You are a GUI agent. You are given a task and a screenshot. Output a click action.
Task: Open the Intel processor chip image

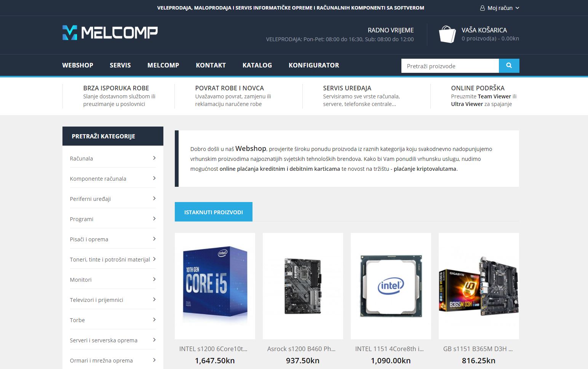[x=391, y=286]
